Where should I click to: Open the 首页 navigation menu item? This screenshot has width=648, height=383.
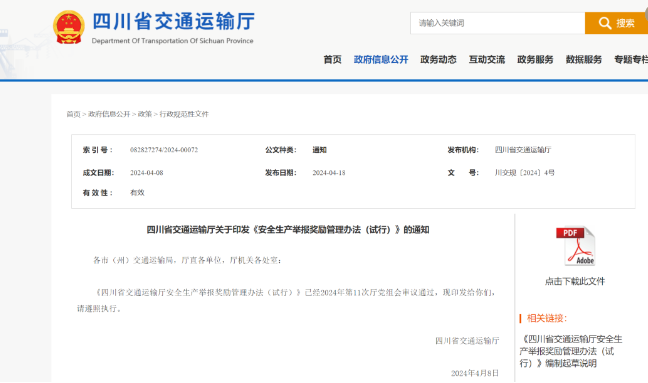[x=332, y=59]
